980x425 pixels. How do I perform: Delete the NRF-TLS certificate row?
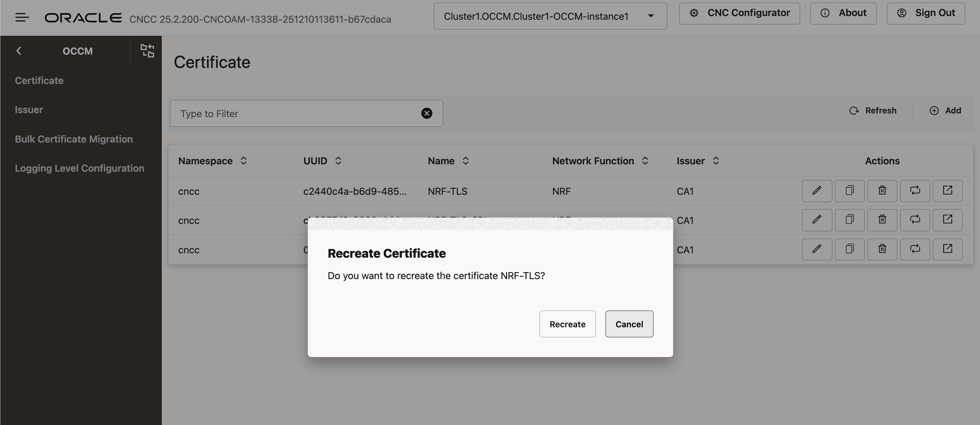coord(882,191)
